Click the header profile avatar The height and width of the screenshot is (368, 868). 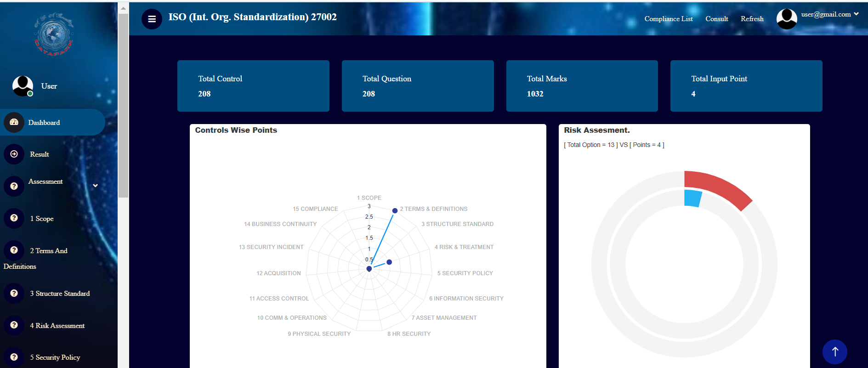[787, 19]
